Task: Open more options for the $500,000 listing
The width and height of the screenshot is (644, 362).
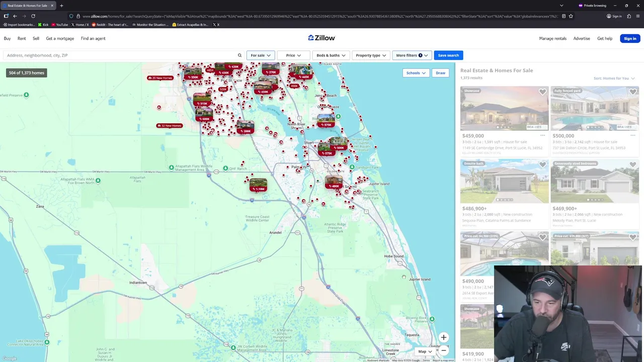Action: [x=632, y=136]
